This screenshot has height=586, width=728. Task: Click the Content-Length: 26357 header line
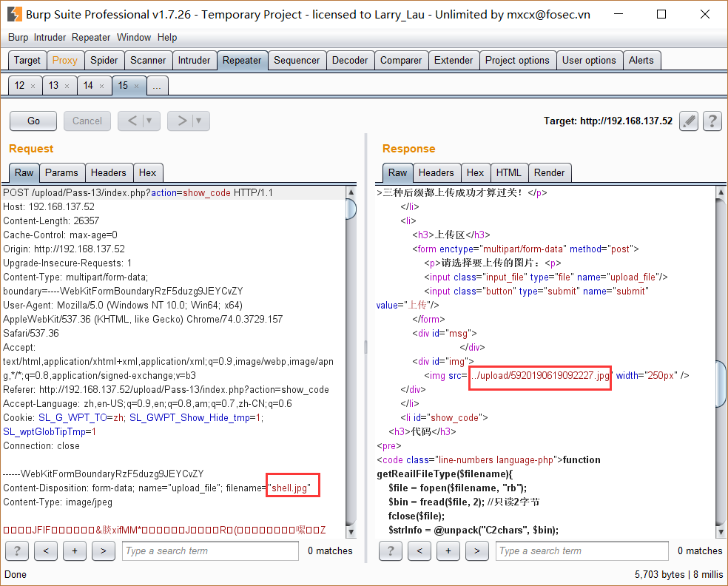tap(51, 220)
